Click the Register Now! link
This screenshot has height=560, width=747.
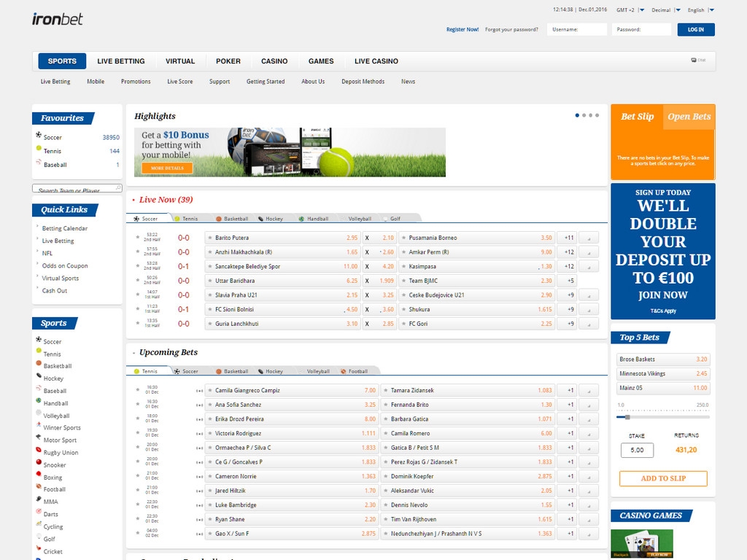tap(462, 30)
